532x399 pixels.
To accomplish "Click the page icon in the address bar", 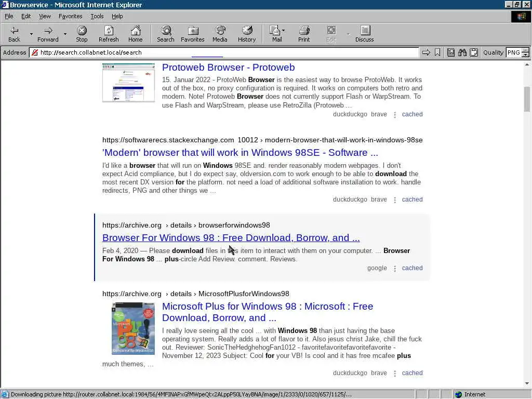I will point(34,52).
